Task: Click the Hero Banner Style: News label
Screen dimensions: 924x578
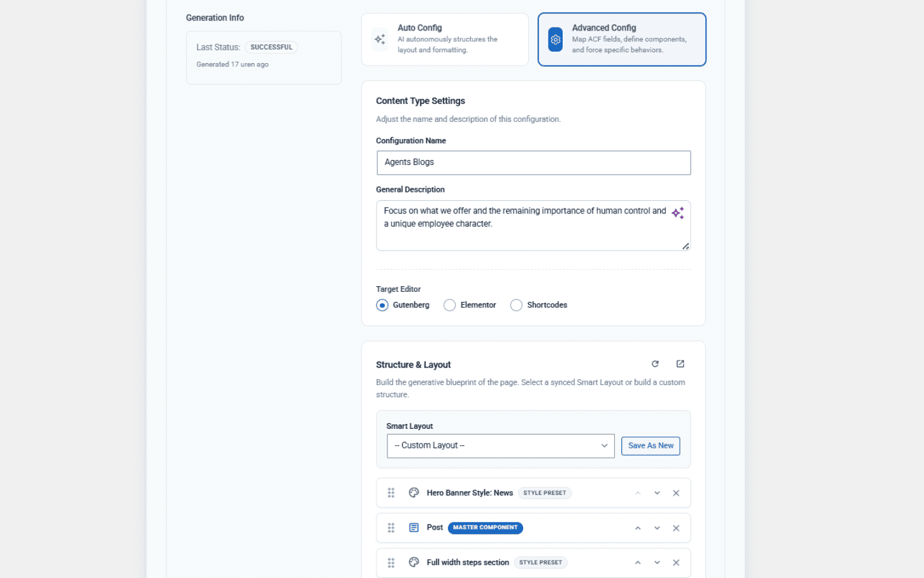Action: (470, 493)
